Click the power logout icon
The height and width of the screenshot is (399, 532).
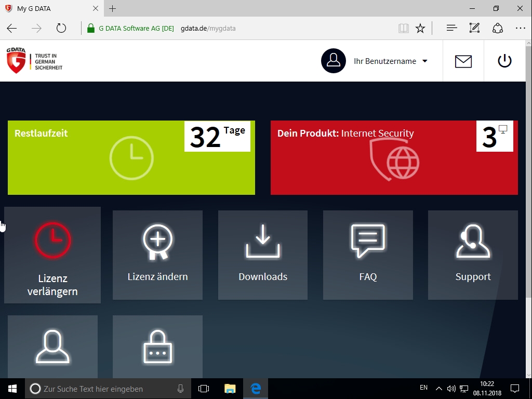click(x=504, y=61)
